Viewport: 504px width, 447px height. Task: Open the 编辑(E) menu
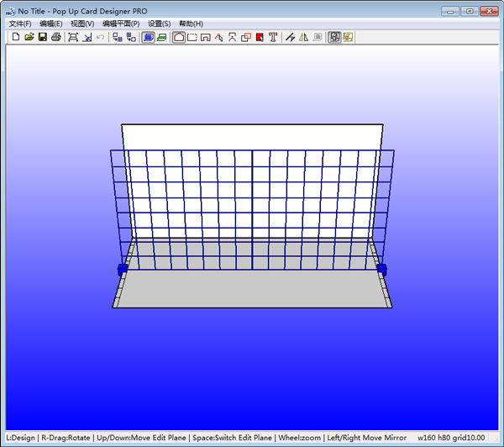point(50,24)
